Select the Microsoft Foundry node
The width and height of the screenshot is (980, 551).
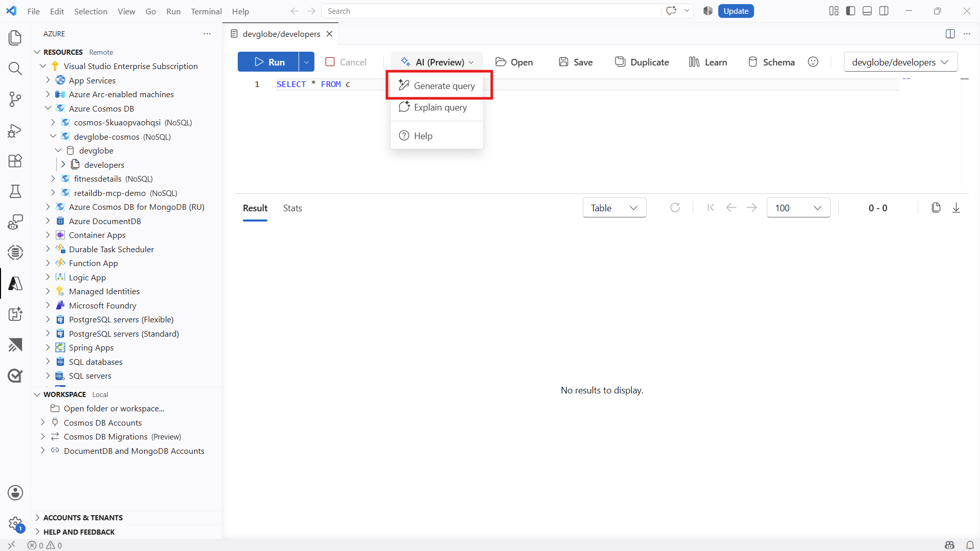click(x=103, y=305)
